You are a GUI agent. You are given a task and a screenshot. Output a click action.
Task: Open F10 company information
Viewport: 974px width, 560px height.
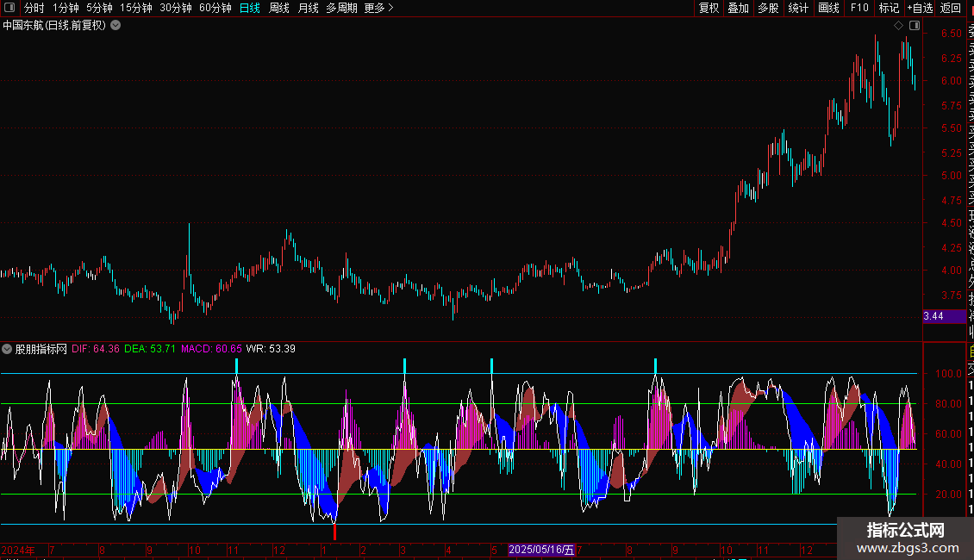coord(859,8)
